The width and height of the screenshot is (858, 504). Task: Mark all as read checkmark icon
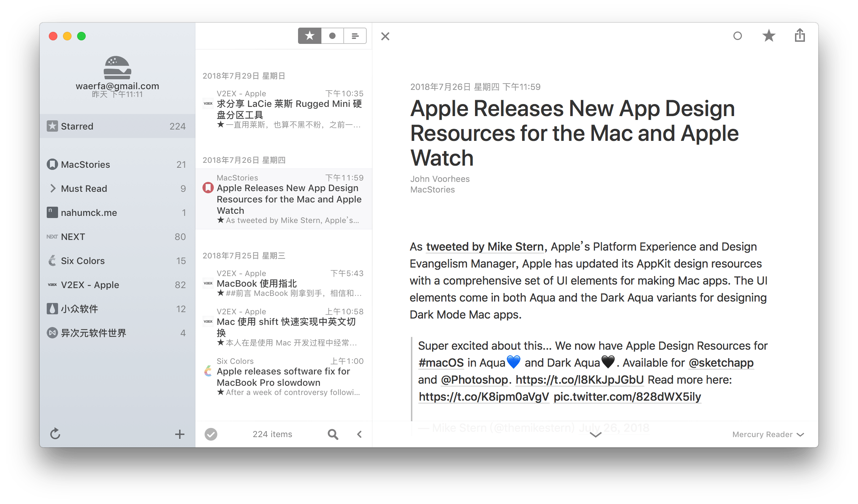(211, 434)
